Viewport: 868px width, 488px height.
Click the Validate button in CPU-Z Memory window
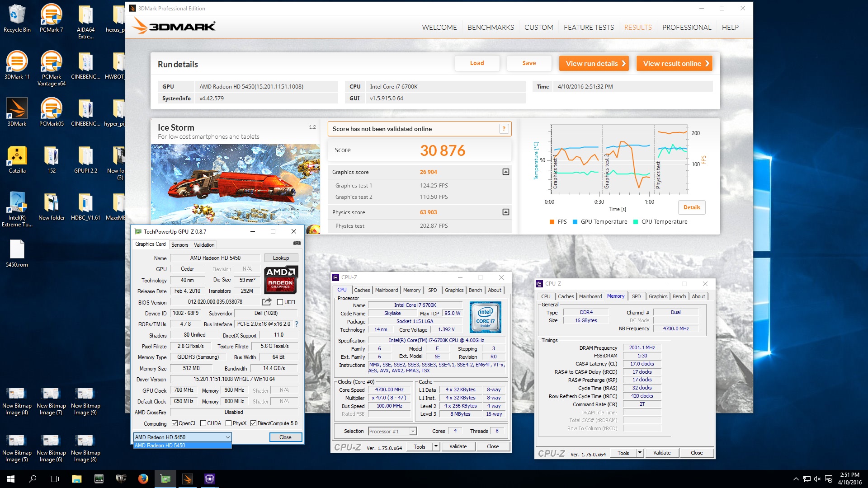point(662,453)
